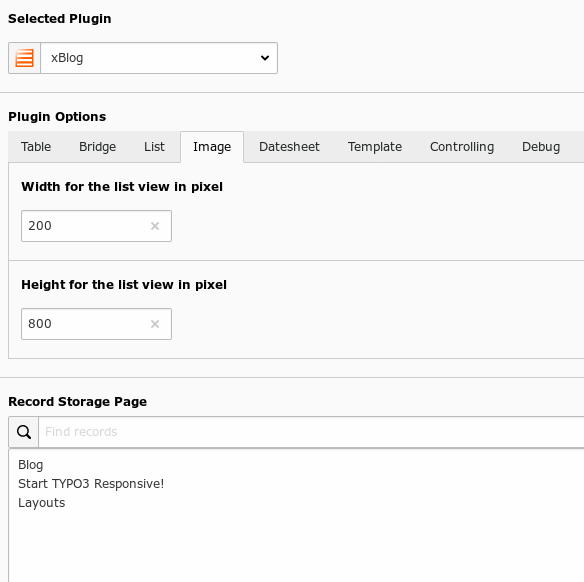Click the plugin dropdown chevron arrow
Viewport: 584px width, 582px height.
click(x=265, y=58)
